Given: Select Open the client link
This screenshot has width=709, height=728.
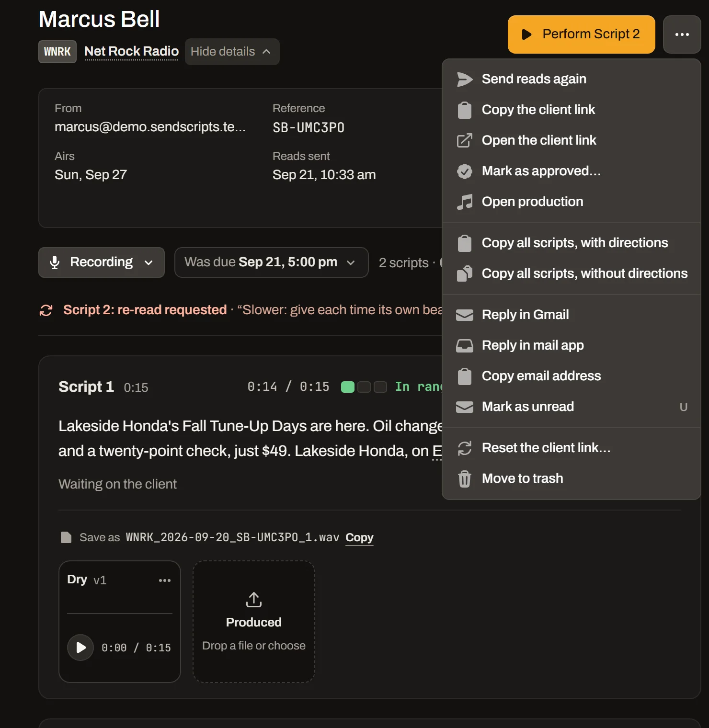Looking at the screenshot, I should tap(571, 140).
